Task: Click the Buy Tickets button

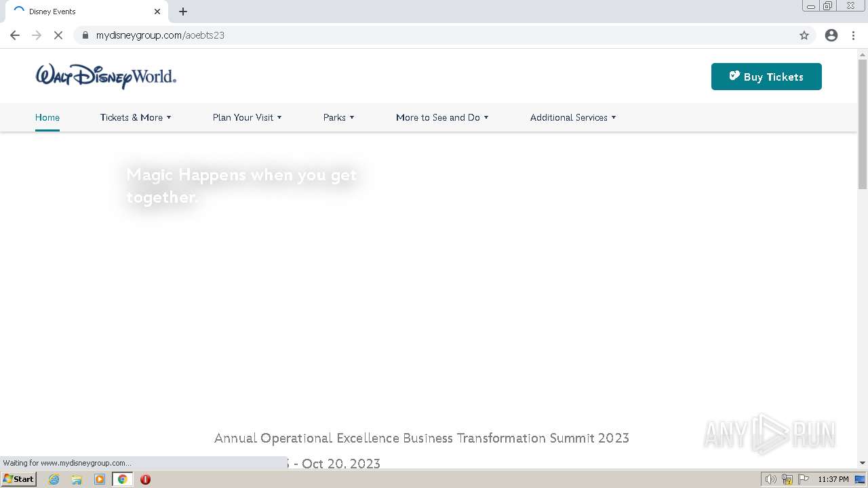Action: (766, 77)
